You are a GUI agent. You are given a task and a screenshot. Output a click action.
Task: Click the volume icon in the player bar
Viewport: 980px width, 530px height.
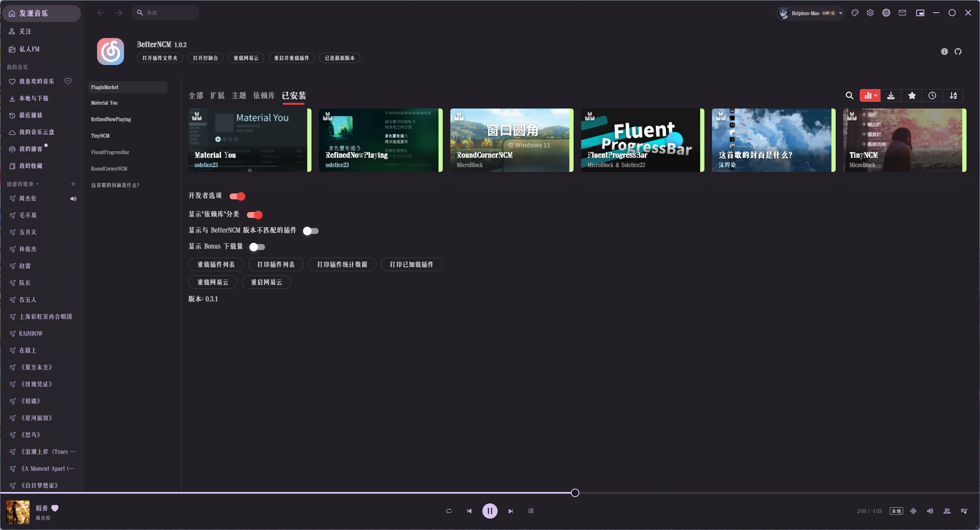[930, 511]
